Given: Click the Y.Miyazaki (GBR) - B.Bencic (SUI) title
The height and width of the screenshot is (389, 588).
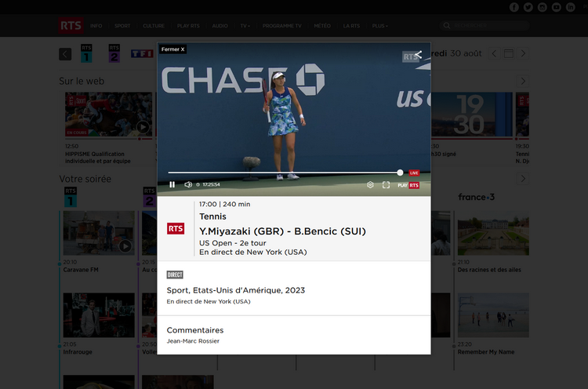Looking at the screenshot, I should pyautogui.click(x=282, y=231).
